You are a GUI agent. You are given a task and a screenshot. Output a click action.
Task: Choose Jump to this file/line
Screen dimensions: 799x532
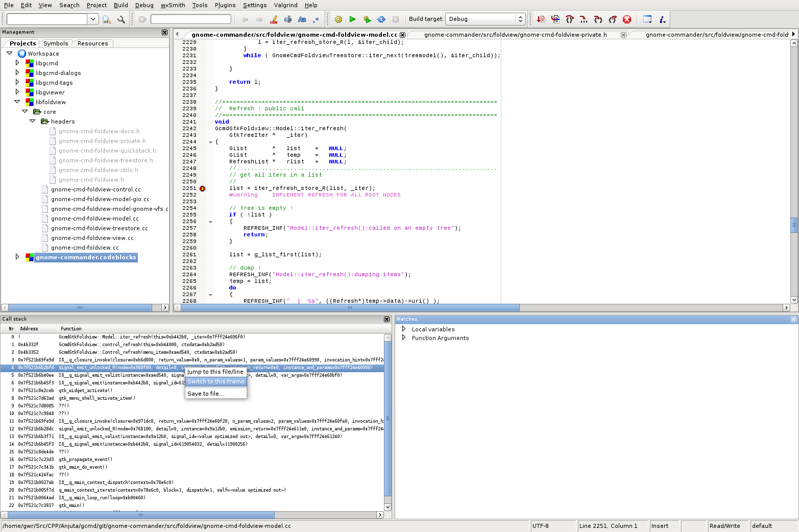pyautogui.click(x=215, y=372)
